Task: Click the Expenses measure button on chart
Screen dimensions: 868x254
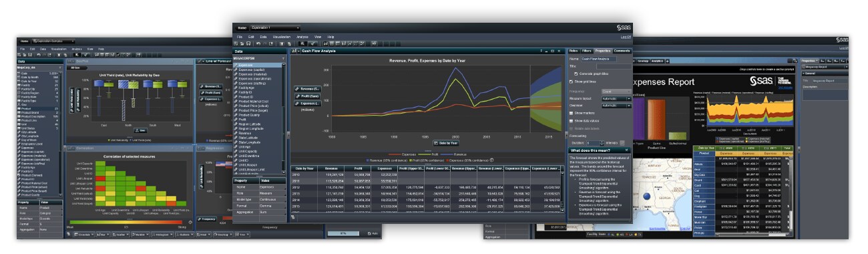Action: tap(307, 104)
